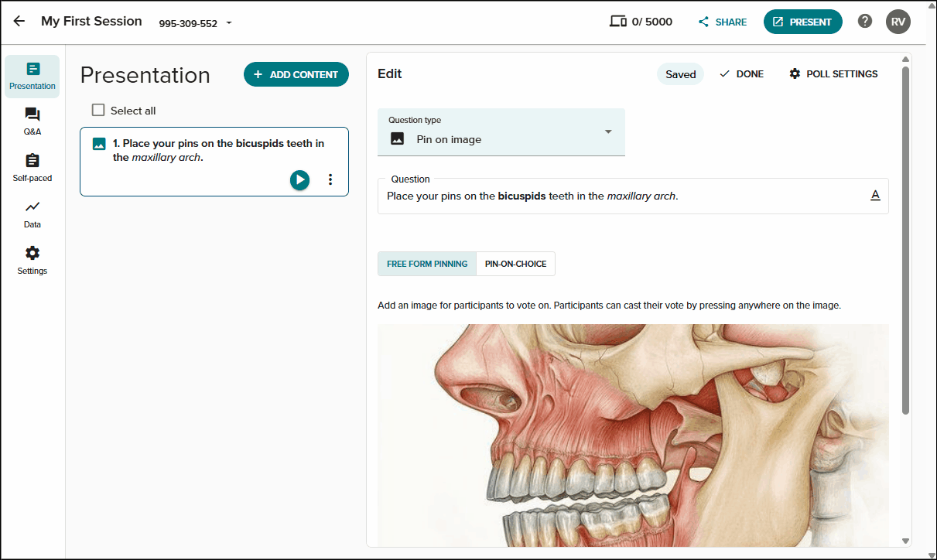Click the image icon on question 1 card

99,144
